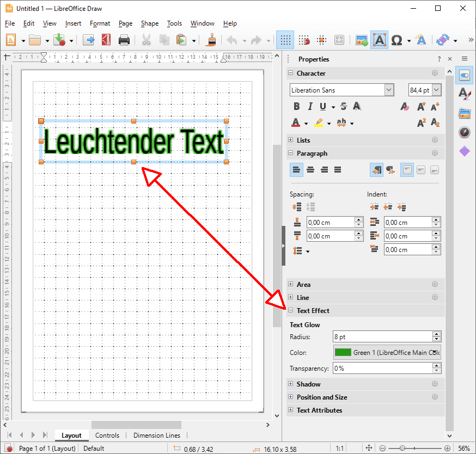Apply yellow highlighting color
The height and width of the screenshot is (454, 476).
[x=319, y=122]
